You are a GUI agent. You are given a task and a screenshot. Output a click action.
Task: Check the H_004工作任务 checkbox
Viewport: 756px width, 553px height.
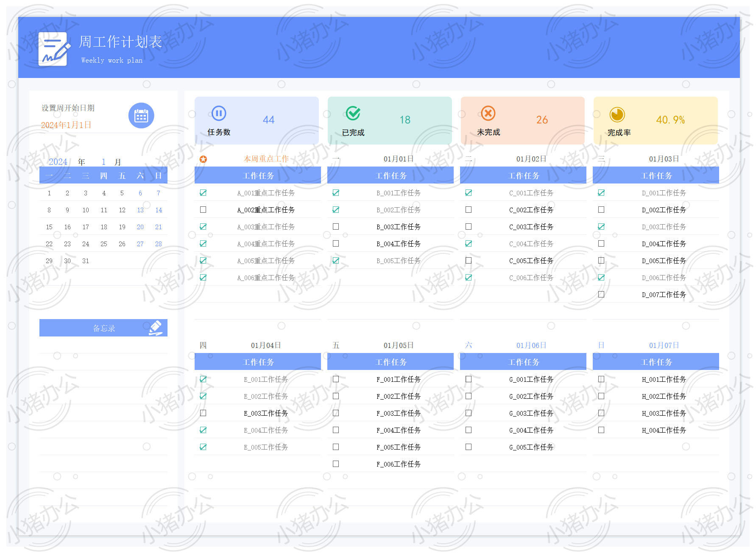click(601, 430)
